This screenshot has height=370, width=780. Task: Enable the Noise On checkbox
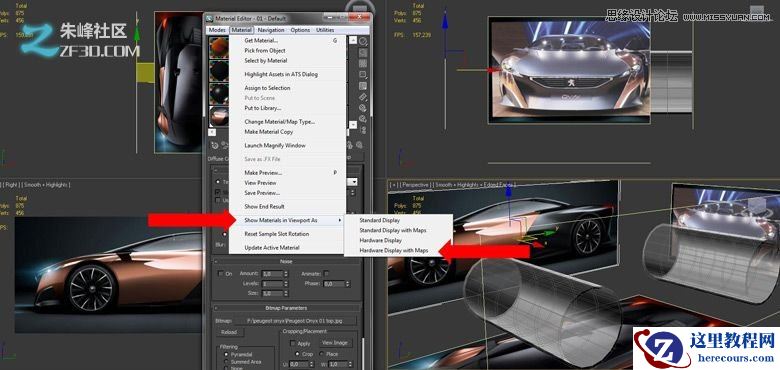click(221, 274)
